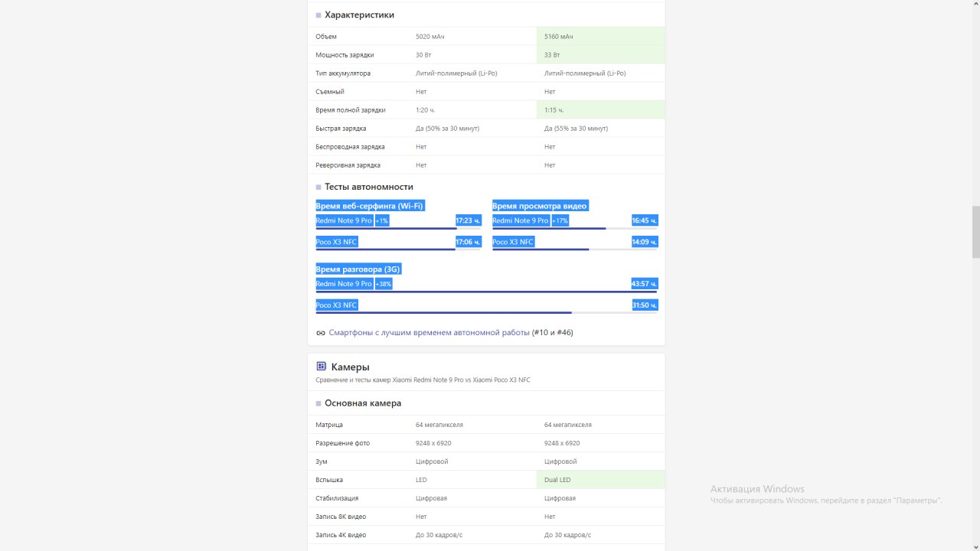This screenshot has height=551, width=980.
Task: Click Poco X3 NFC video playback bar
Action: (x=575, y=249)
